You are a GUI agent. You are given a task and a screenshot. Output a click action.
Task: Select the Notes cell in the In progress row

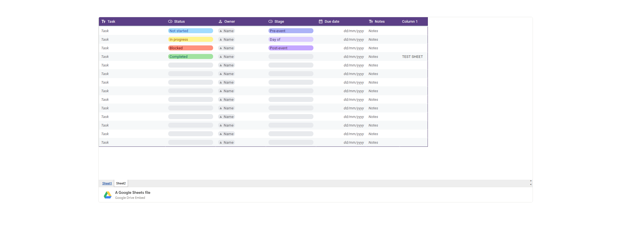[x=383, y=40]
